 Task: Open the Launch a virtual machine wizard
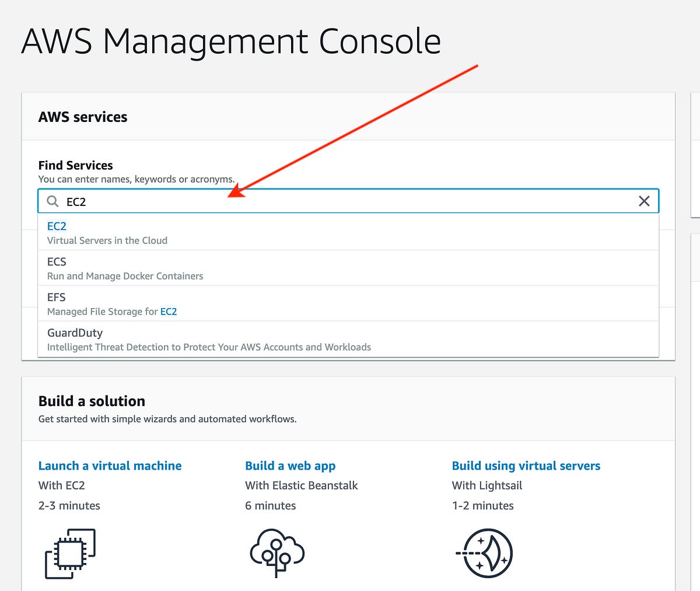[110, 466]
